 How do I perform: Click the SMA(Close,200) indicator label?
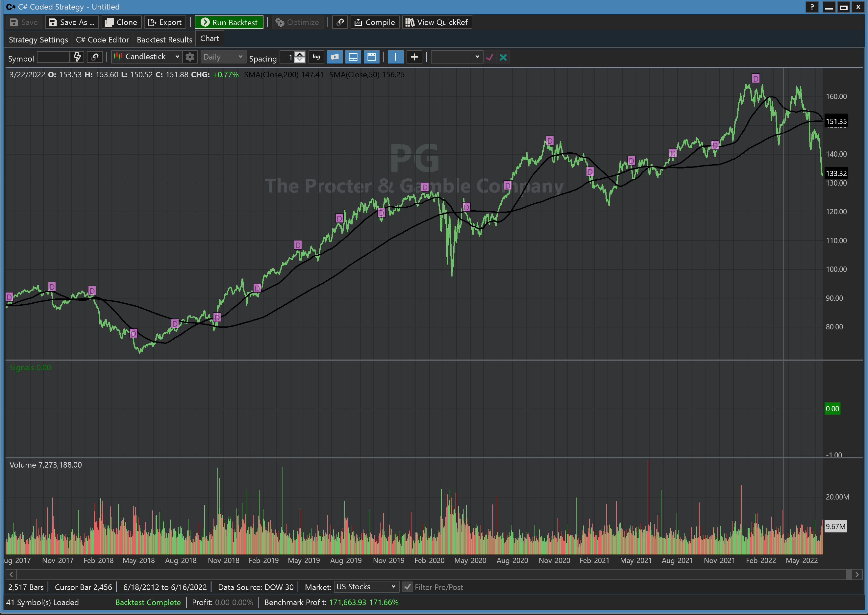pos(284,75)
